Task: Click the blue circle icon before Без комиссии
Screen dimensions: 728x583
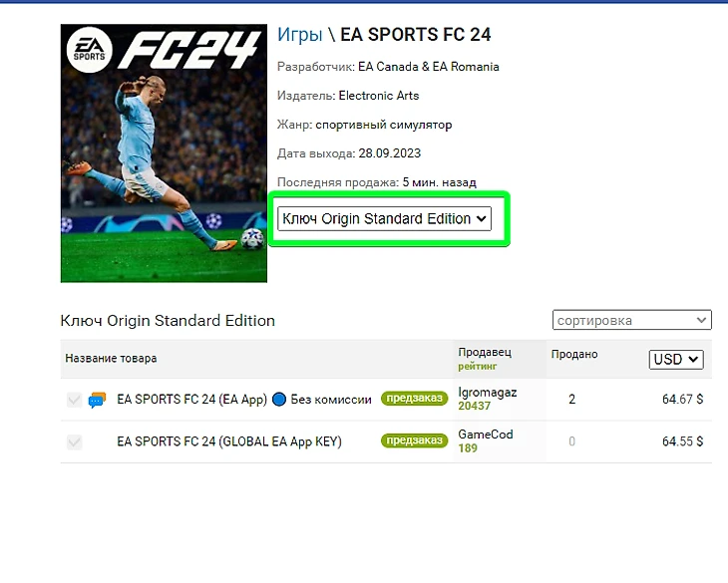Action: click(278, 400)
